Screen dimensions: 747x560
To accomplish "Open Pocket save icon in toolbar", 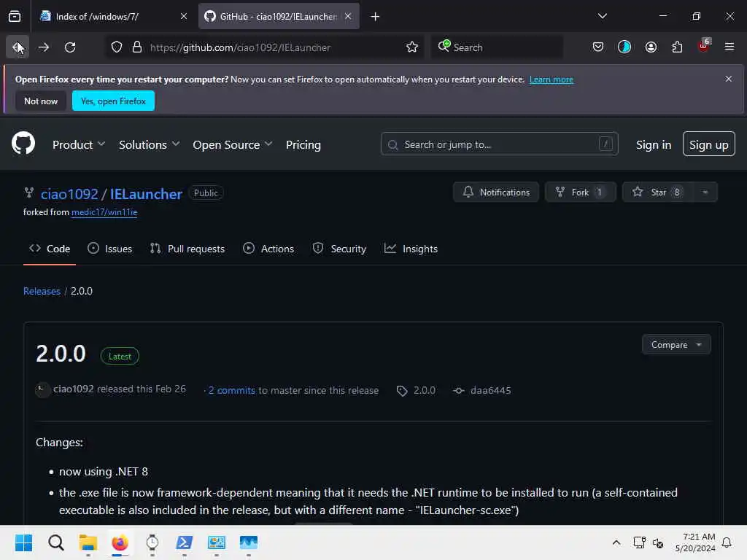I will (598, 47).
